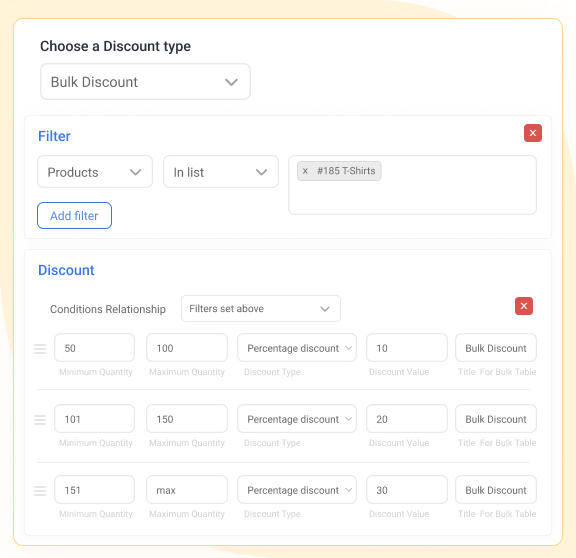
Task: Click drag handle of the 151 row
Action: click(40, 490)
